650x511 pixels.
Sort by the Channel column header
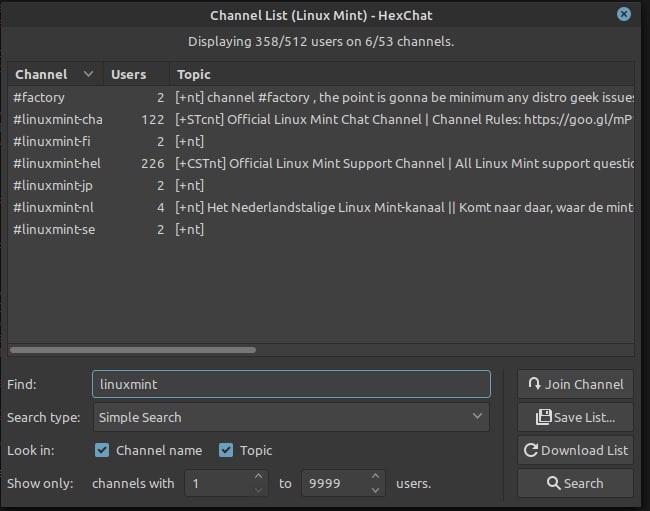pyautogui.click(x=55, y=74)
